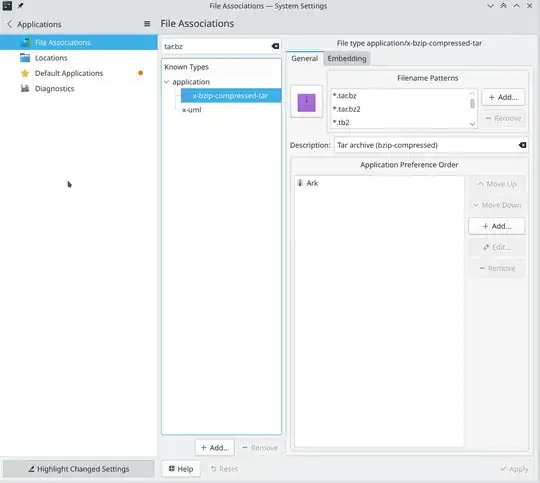The image size is (540, 483).
Task: Clear the Description text field
Action: [522, 145]
